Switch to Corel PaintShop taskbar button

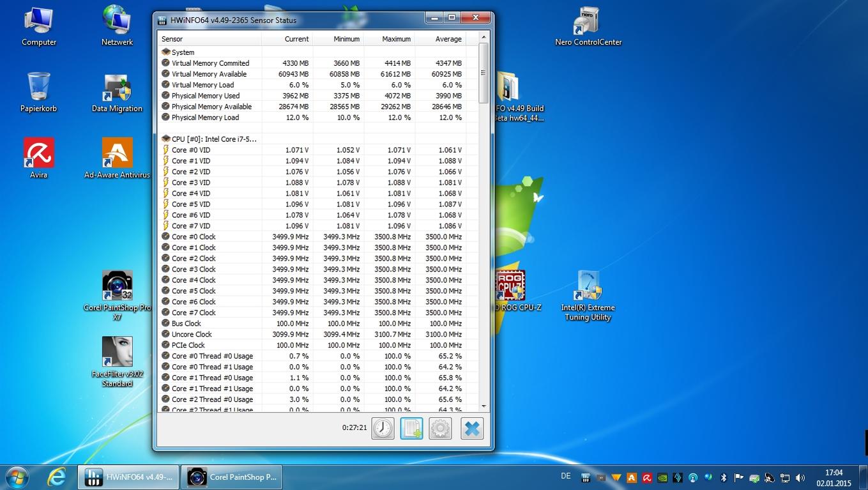coord(231,477)
